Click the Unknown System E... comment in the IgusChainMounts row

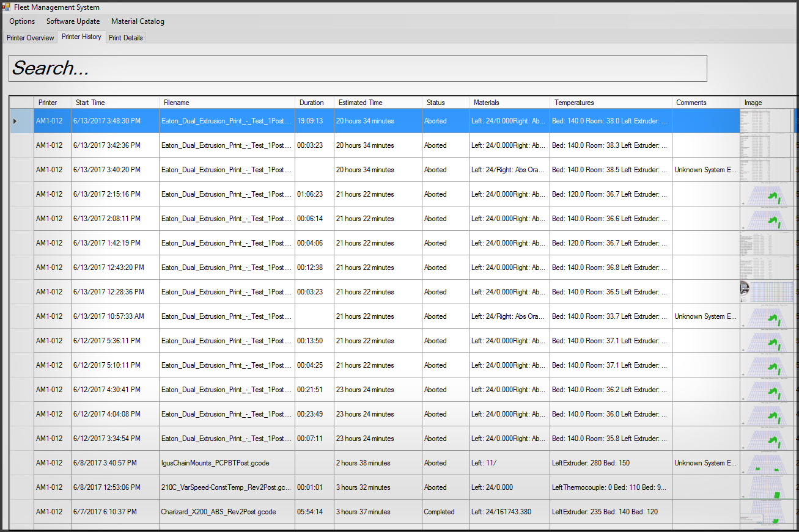pos(705,463)
